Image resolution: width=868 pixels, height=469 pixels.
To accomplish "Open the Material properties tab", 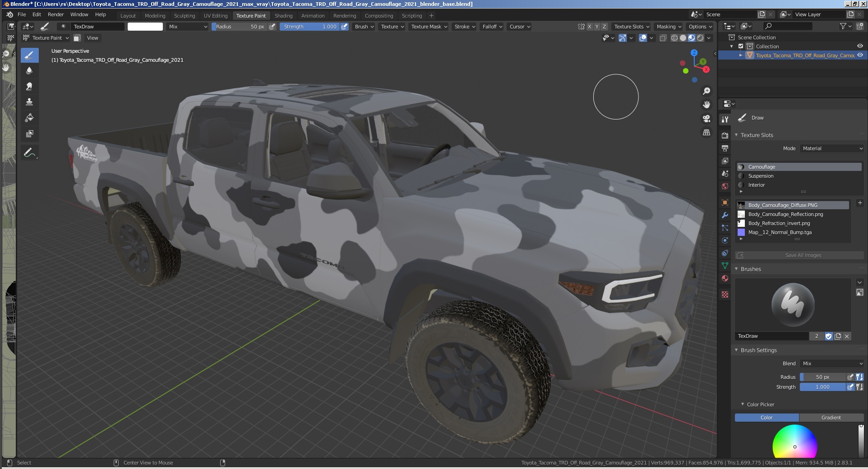I will pos(725,278).
